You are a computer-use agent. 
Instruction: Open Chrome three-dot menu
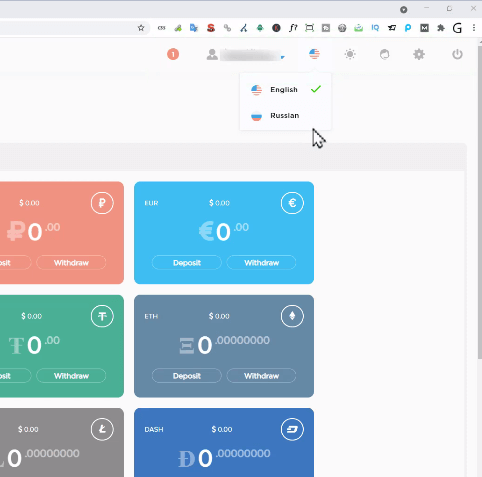(x=474, y=28)
